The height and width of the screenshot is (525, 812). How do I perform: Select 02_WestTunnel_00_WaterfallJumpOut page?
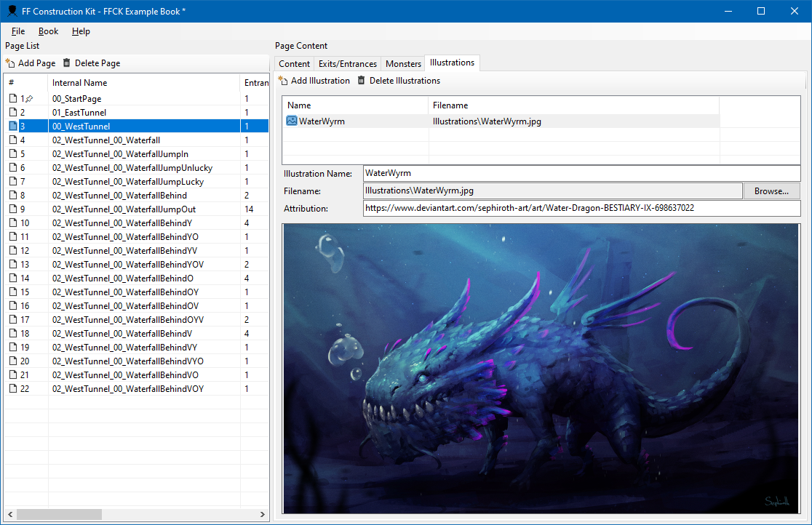[137, 209]
